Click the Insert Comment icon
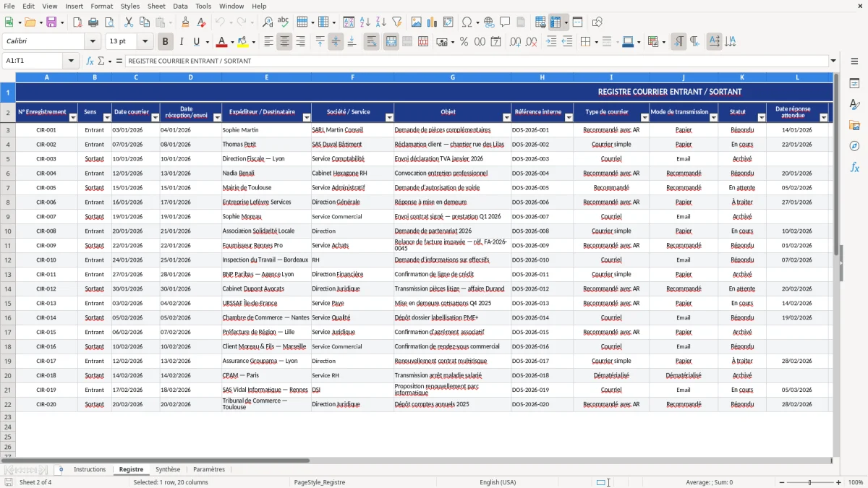Viewport: 868px width, 488px height. (x=505, y=22)
